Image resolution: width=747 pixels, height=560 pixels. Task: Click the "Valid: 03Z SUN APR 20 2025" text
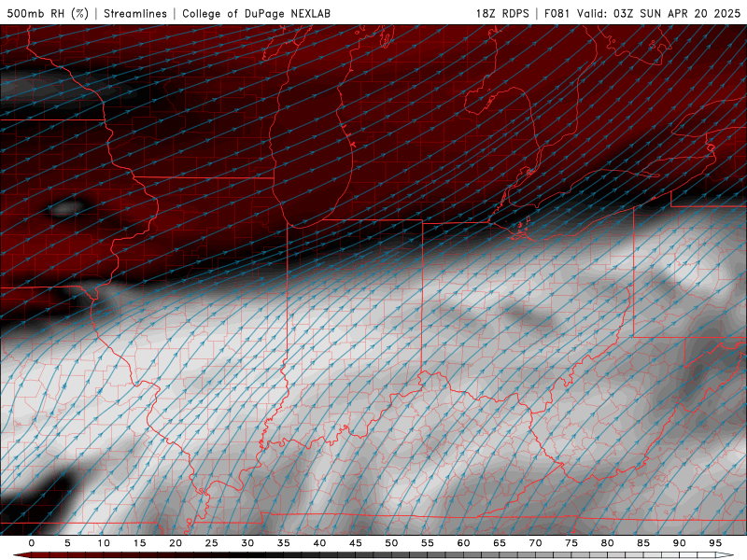coord(659,13)
